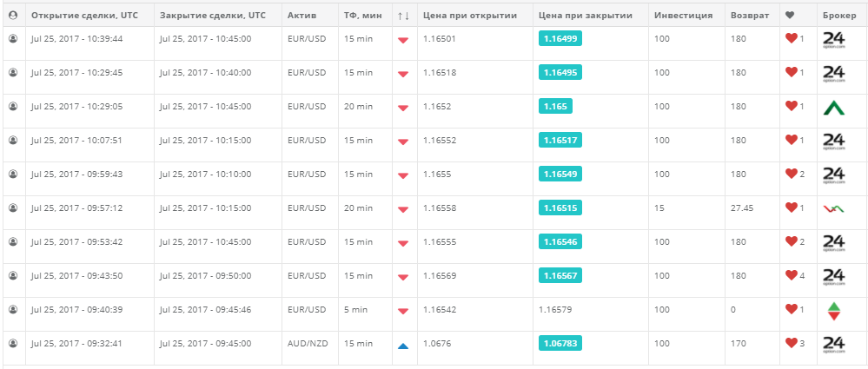868x369 pixels.
Task: Click the green arrow broker logo
Action: (833, 107)
